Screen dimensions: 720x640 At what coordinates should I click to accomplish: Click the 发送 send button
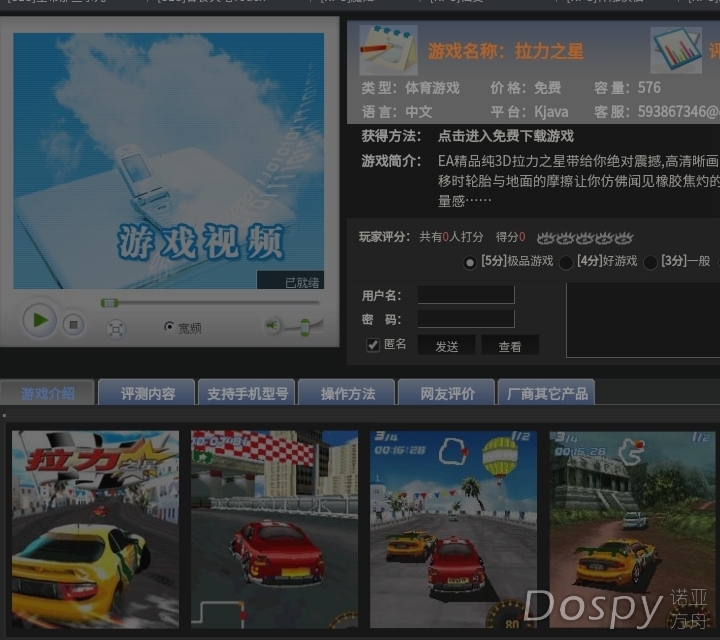446,346
